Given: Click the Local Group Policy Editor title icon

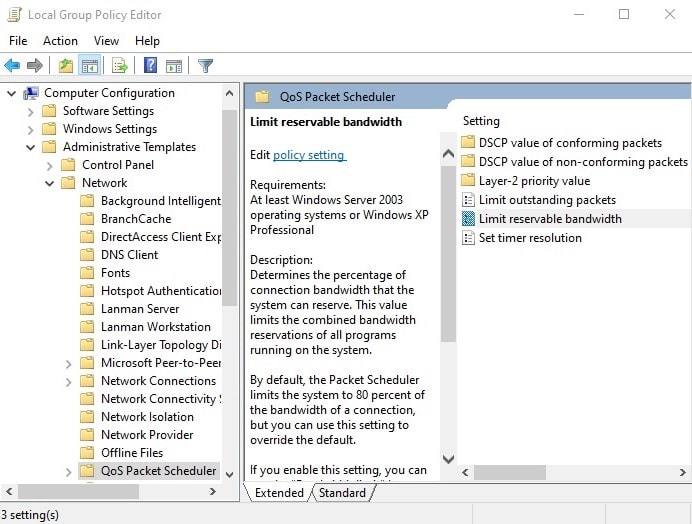Looking at the screenshot, I should pyautogui.click(x=15, y=15).
